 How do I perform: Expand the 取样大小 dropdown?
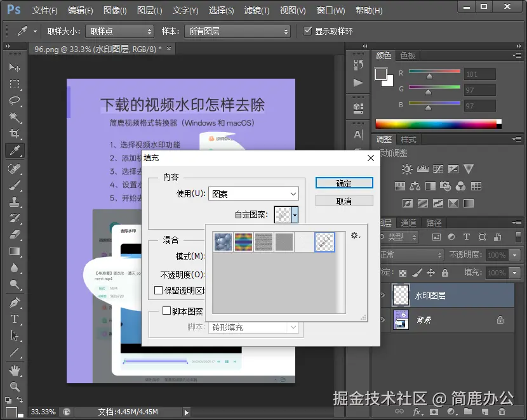point(120,31)
